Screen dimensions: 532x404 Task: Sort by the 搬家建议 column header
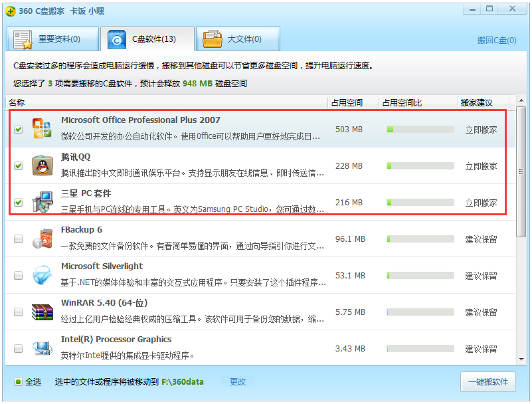483,102
